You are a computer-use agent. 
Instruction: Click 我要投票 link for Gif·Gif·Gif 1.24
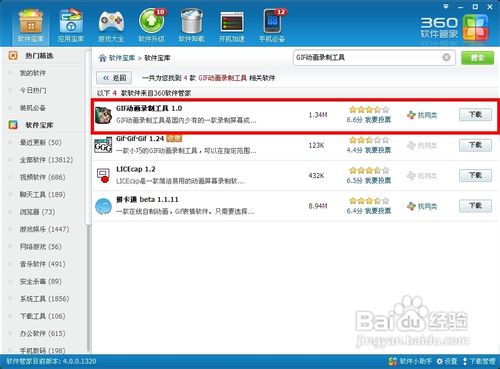click(378, 150)
